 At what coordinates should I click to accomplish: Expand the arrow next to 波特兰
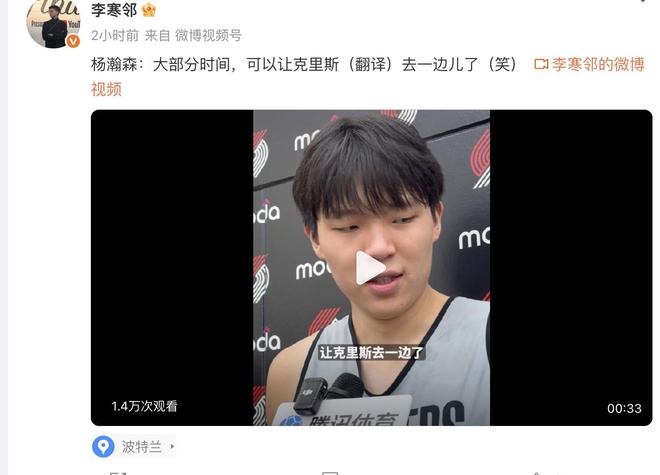[x=172, y=446]
